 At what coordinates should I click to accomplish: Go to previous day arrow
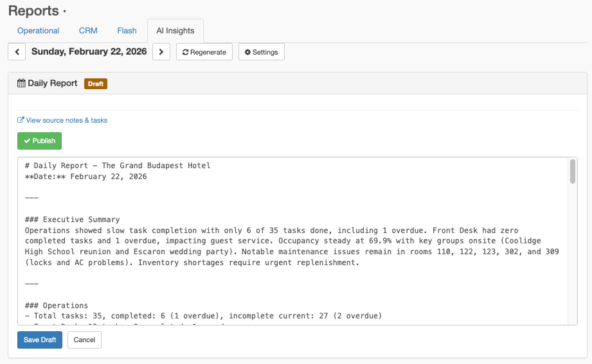[17, 51]
